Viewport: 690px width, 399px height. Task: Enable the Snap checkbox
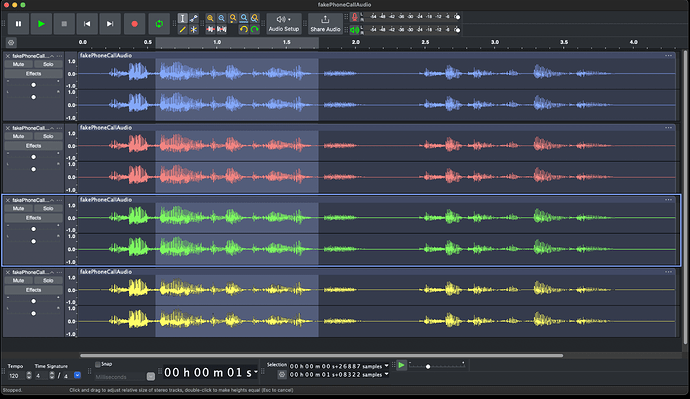pyautogui.click(x=98, y=364)
